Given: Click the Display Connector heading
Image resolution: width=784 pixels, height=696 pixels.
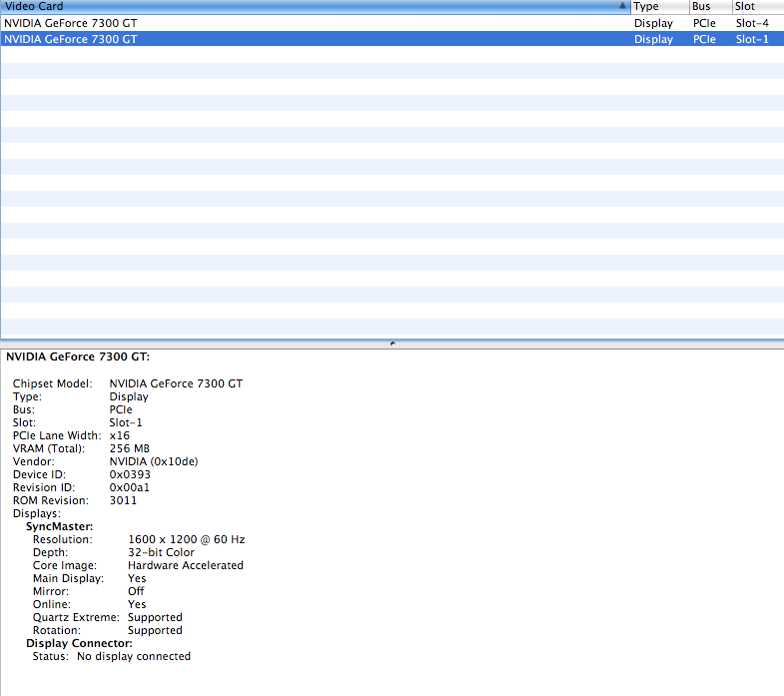Looking at the screenshot, I should pos(79,643).
